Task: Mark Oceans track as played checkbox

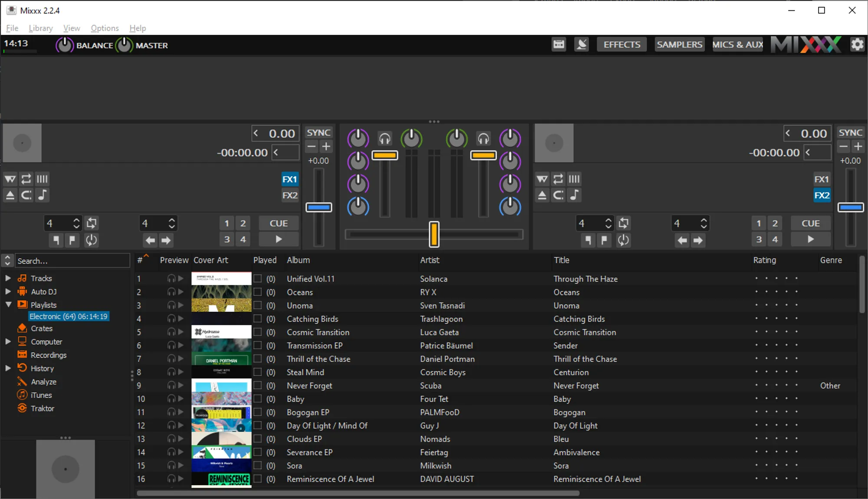Action: click(258, 292)
